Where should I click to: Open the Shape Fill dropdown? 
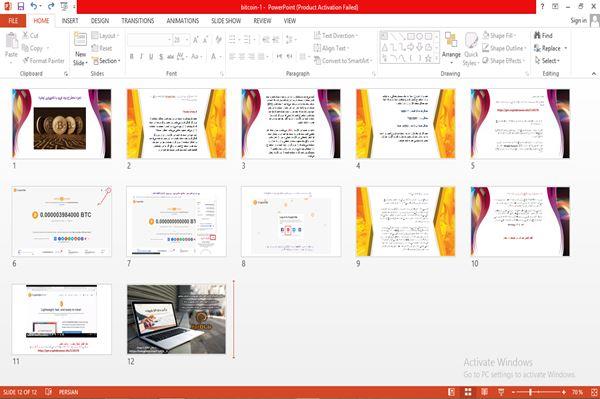[499, 36]
